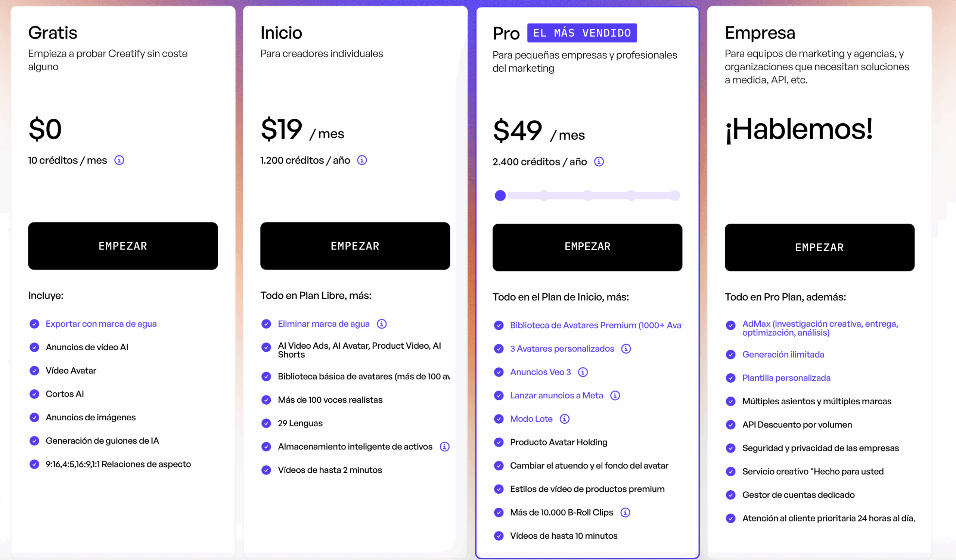Click info icon for 10.000 B-Roll Clips

(625, 513)
